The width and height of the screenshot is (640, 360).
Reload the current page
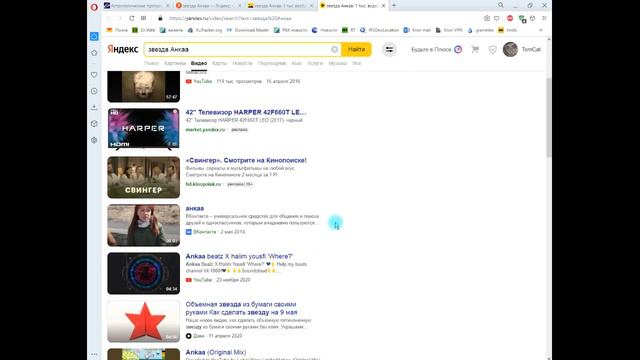131,18
